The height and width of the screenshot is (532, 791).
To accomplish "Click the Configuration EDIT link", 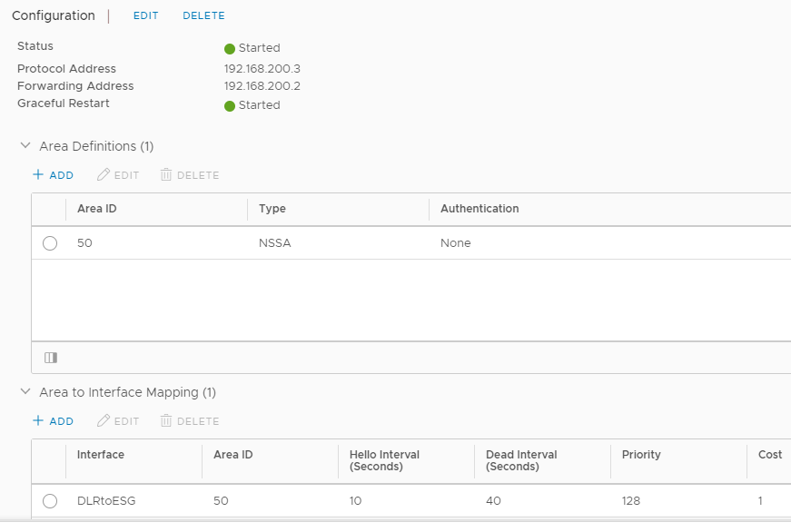I will (x=146, y=15).
